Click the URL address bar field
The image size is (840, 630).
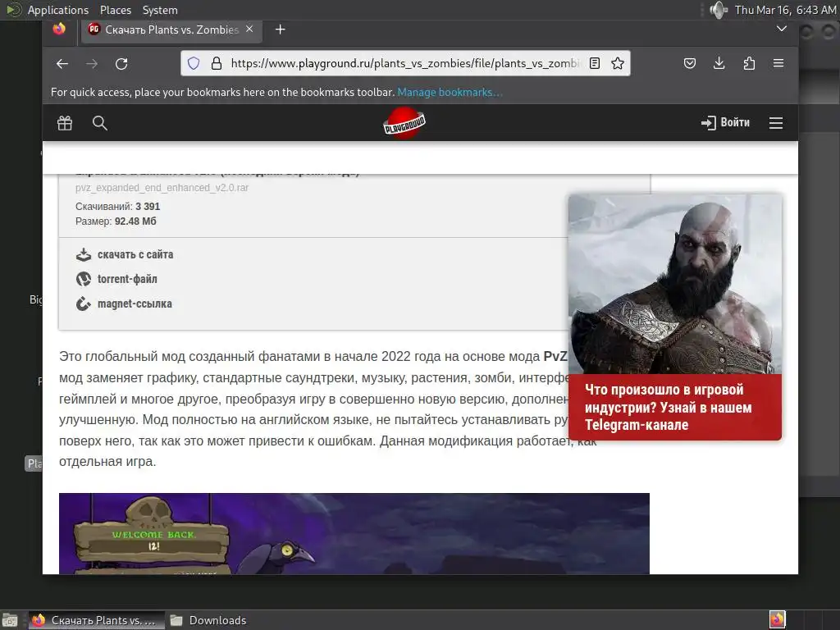pyautogui.click(x=405, y=63)
